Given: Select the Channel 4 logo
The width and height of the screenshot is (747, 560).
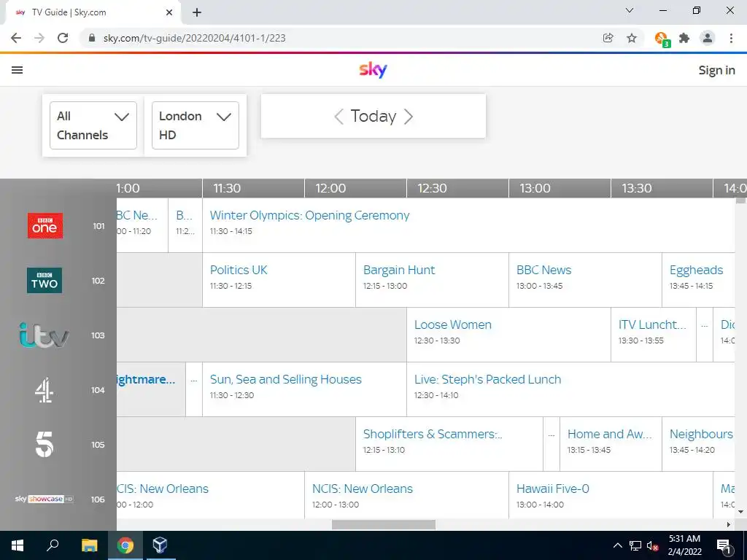Looking at the screenshot, I should tap(44, 390).
